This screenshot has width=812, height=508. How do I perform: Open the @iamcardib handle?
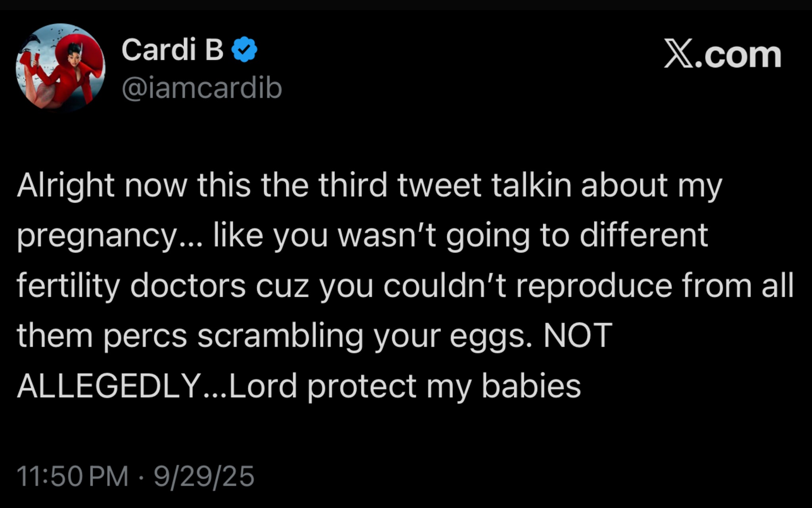coord(202,88)
